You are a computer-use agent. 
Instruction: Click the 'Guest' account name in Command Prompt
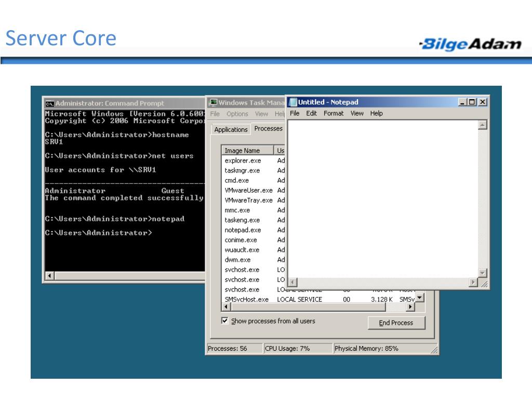172,191
